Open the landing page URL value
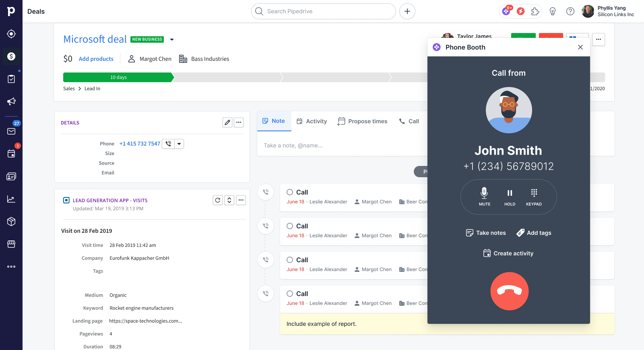Screen dimensions: 644x350 point(146,321)
